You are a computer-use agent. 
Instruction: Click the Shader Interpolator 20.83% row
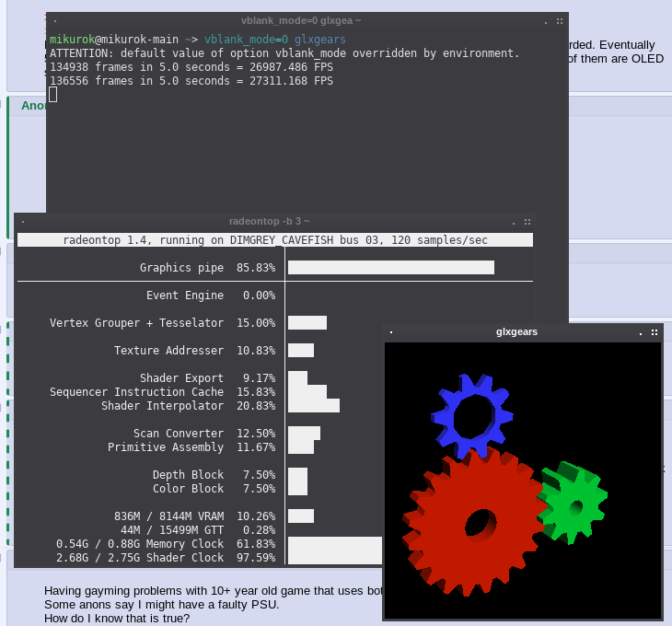coord(188,405)
